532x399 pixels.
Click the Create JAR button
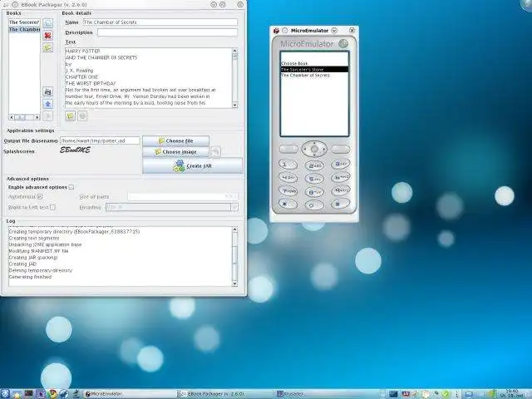[192, 166]
